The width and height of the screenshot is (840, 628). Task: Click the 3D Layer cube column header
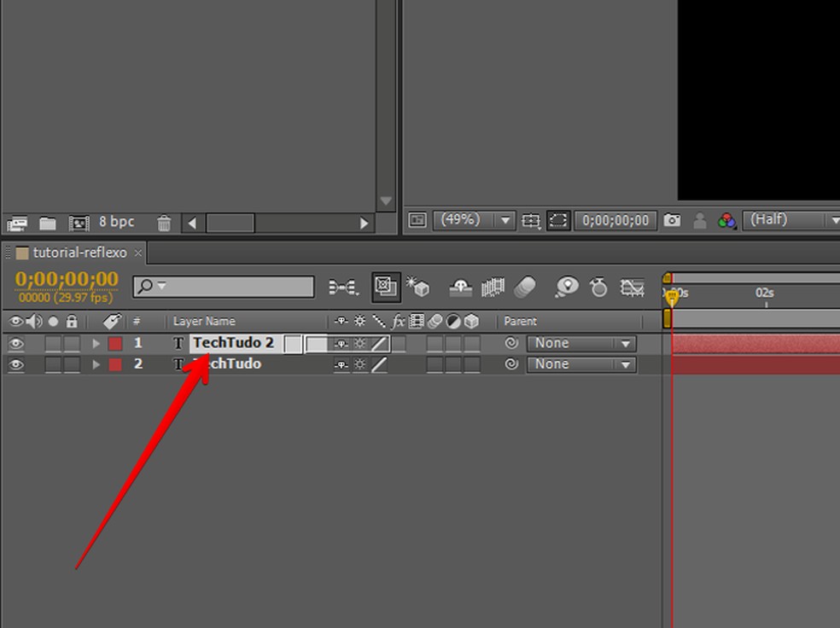[x=471, y=321]
